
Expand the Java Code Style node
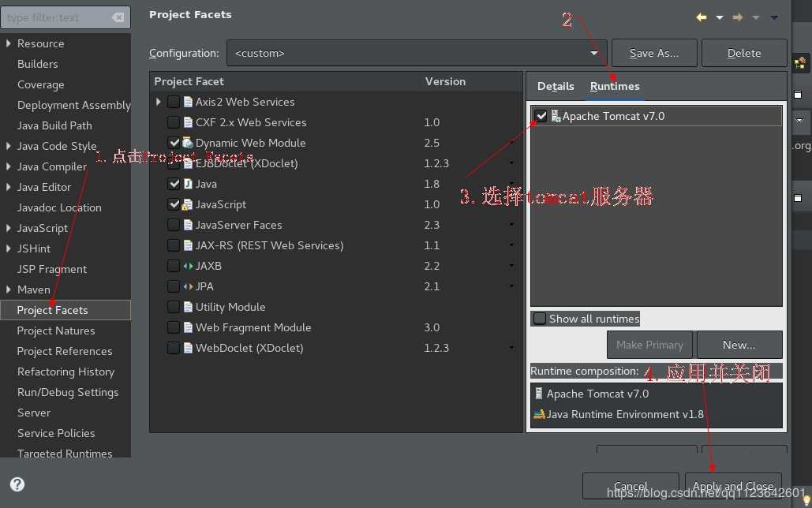click(8, 146)
